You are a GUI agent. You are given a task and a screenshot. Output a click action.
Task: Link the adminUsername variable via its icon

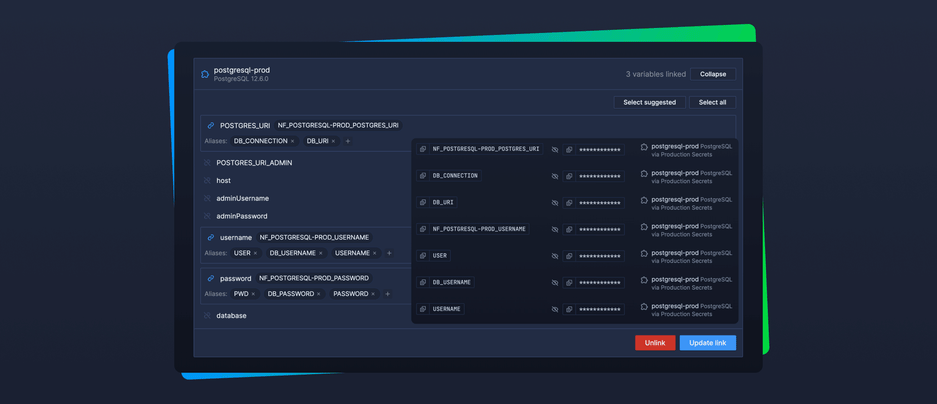(x=207, y=198)
